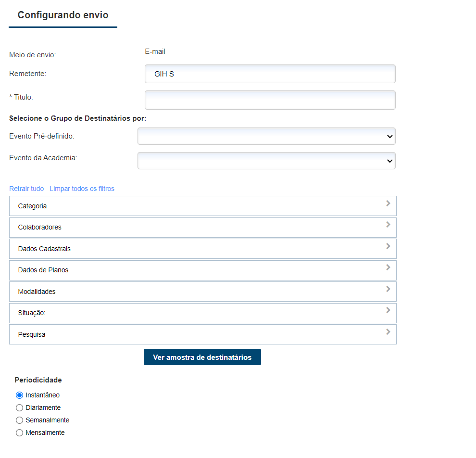Choose the Diariamente radio button
Image resolution: width=476 pixels, height=458 pixels.
pos(20,407)
